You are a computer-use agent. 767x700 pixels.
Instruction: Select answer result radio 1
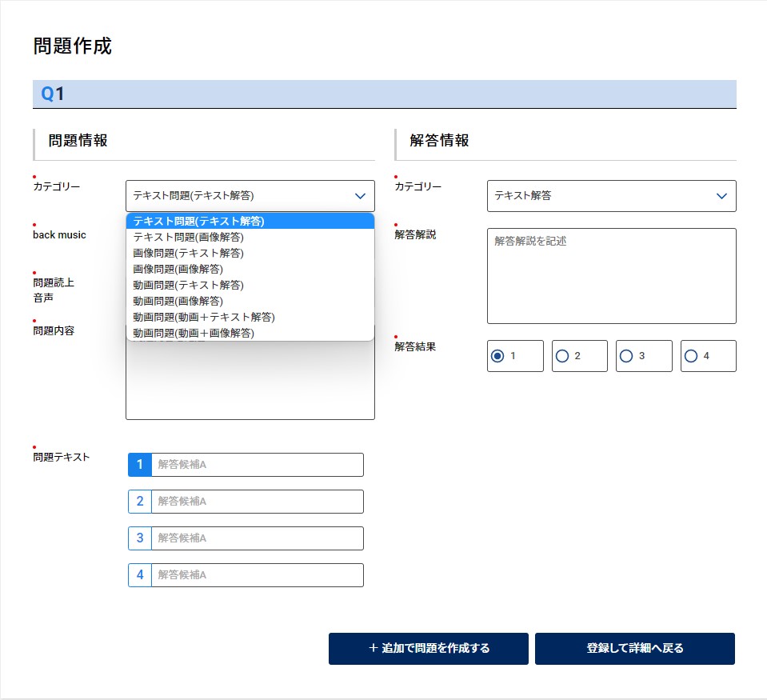pyautogui.click(x=497, y=356)
